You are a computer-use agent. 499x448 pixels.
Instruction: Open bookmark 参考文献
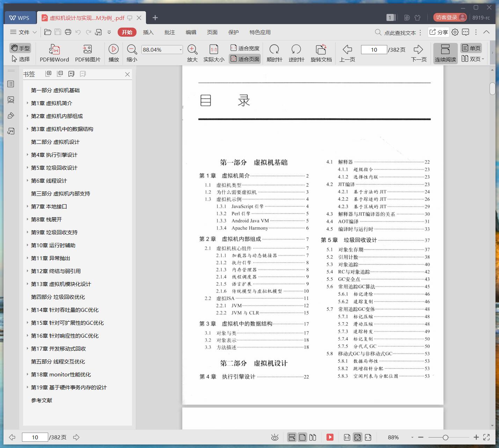[42, 400]
